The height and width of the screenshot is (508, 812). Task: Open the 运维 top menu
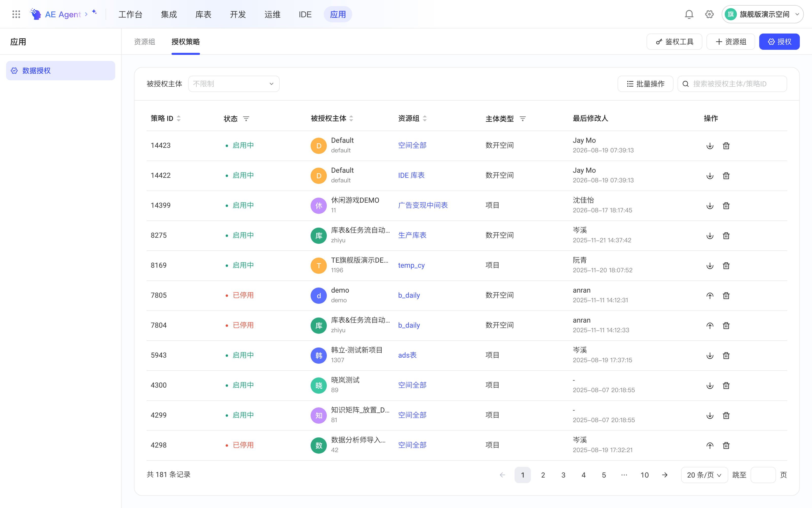pos(272,14)
